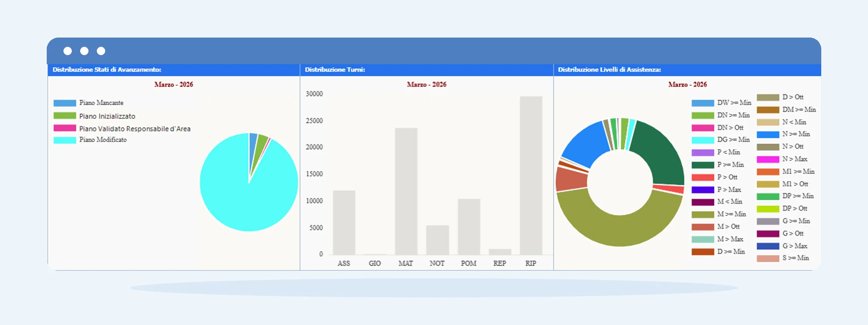
Task: Click the RIP bar in the bar chart
Action: click(x=531, y=175)
